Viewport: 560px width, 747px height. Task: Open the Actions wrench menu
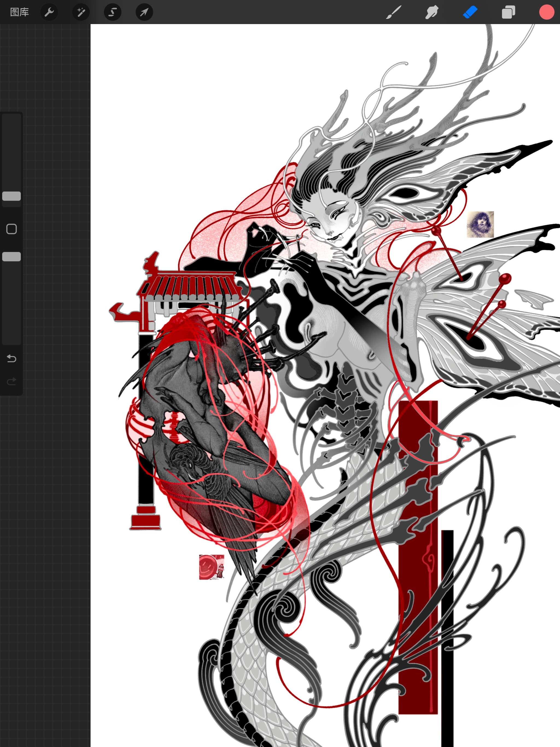click(49, 12)
